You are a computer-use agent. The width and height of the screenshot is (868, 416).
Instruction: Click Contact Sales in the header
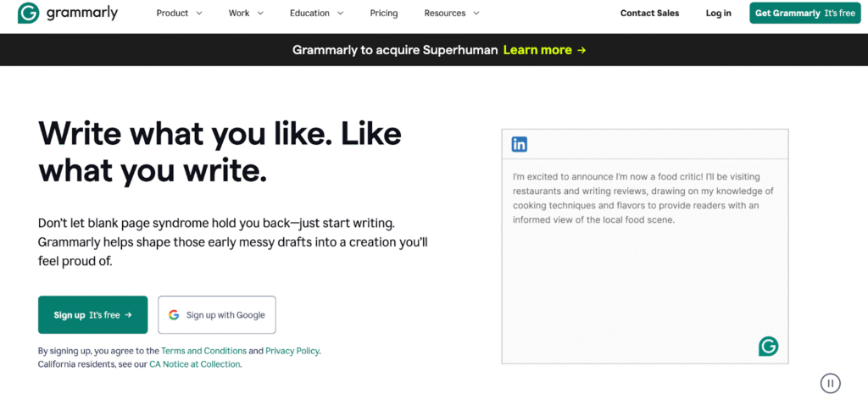click(649, 14)
